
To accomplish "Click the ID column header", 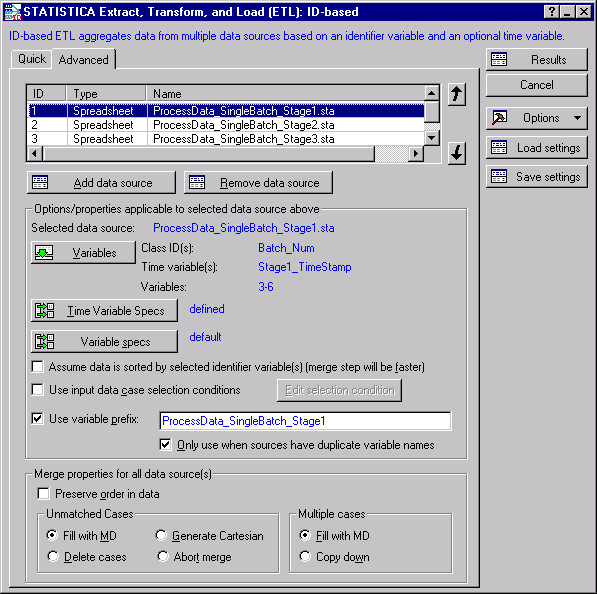I will tap(46, 94).
